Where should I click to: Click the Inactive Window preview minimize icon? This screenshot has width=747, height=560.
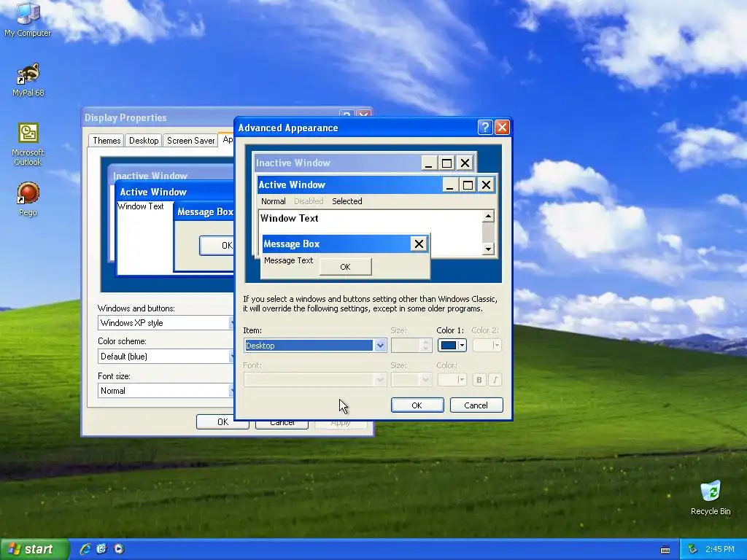[x=429, y=163]
